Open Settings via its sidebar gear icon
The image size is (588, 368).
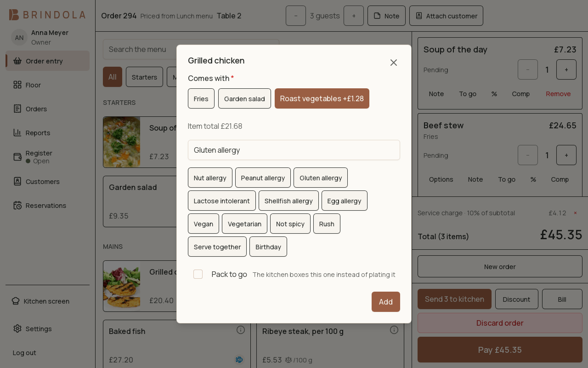(17, 328)
